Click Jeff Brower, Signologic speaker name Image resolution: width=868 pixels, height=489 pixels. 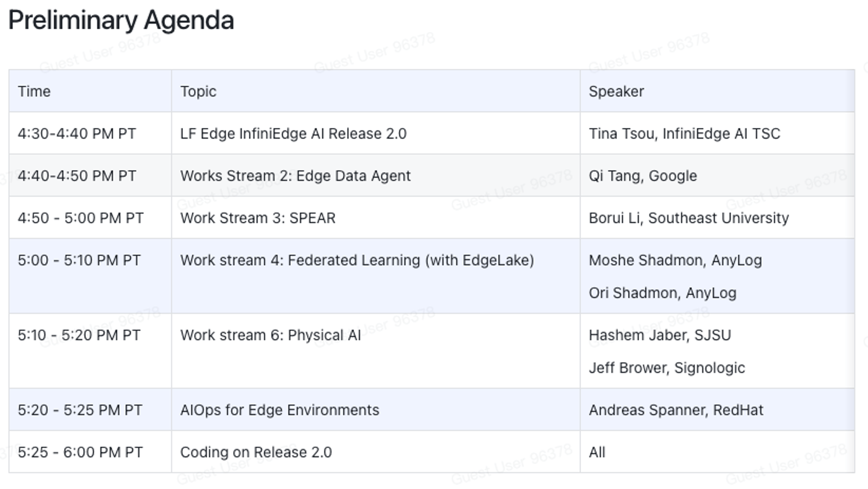point(667,368)
